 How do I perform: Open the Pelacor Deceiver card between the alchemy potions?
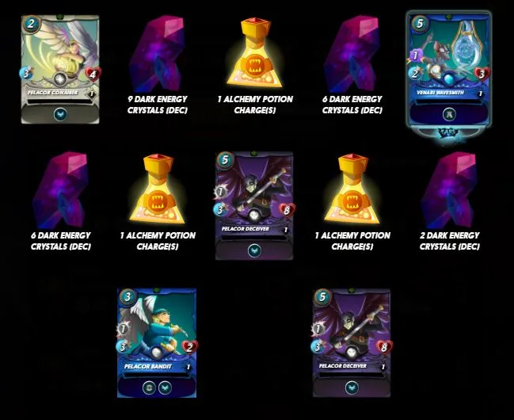point(254,206)
